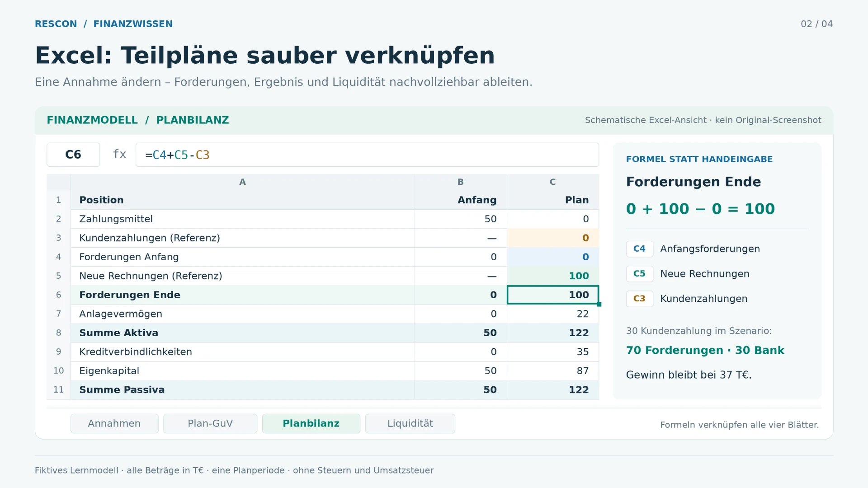Click the FINANZWISSEN breadcrumb link
868x488 pixels.
click(133, 24)
